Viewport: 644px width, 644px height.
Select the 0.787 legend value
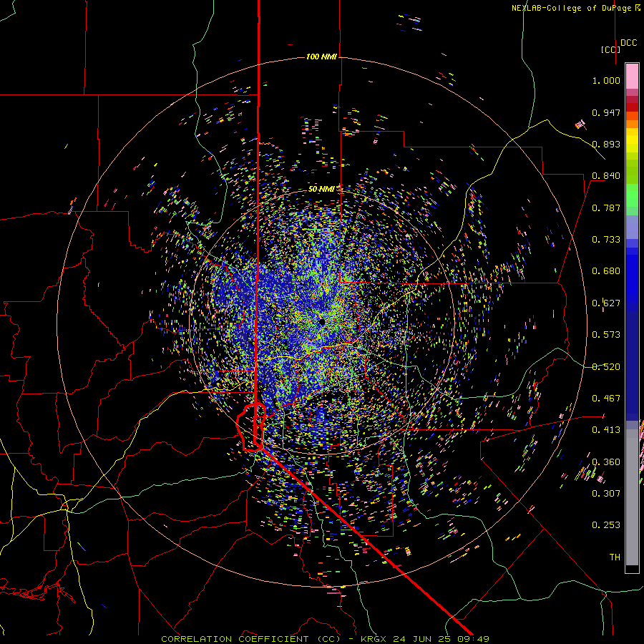606,208
